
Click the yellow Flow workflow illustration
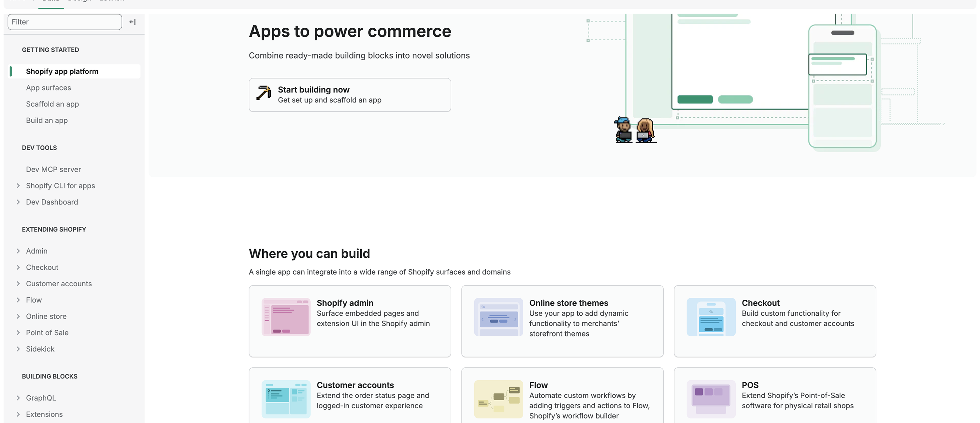(498, 399)
